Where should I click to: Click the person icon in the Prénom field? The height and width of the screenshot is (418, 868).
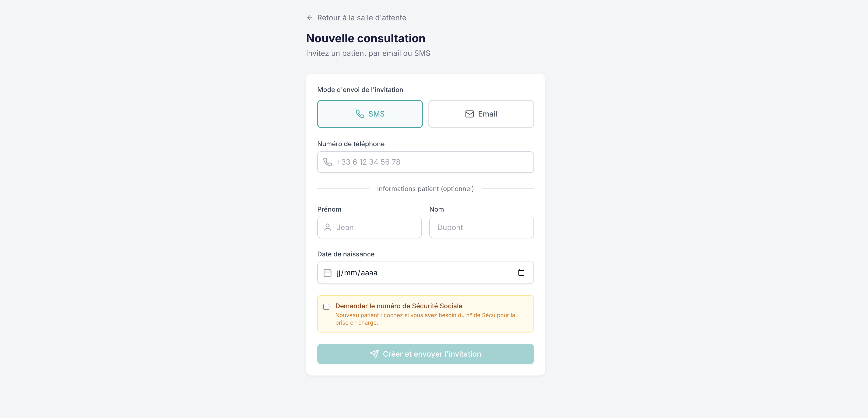pos(328,227)
